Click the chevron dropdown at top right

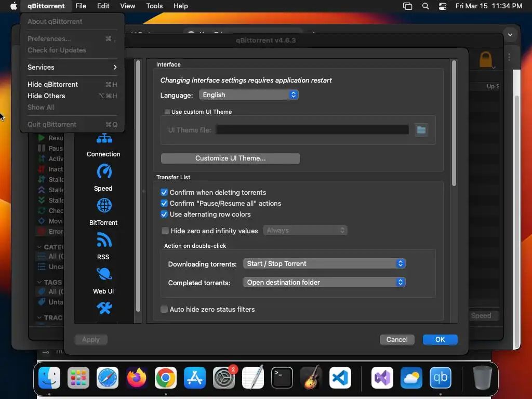[x=510, y=35]
